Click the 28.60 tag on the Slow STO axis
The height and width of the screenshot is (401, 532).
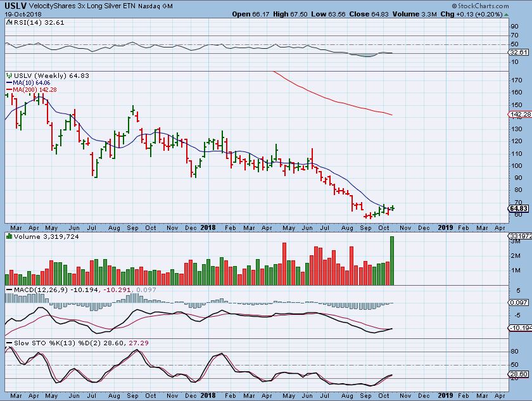(x=519, y=374)
